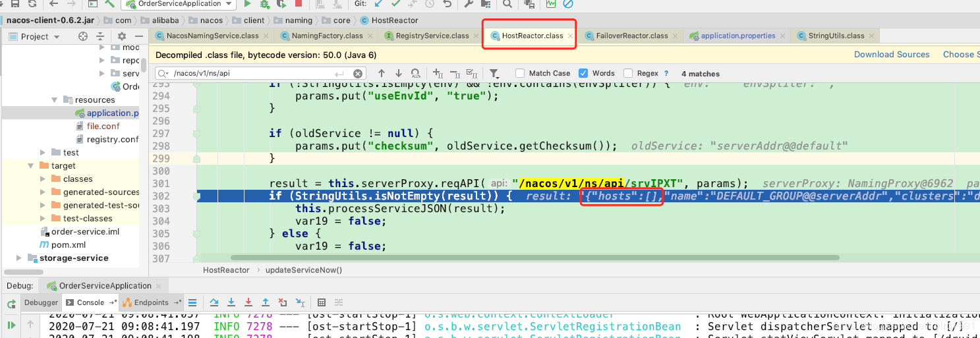980x338 pixels.
Task: Start debugging with the bug icon
Action: point(264,4)
